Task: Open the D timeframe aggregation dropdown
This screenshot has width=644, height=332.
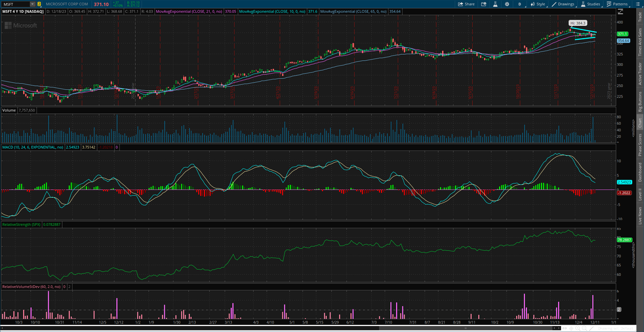Action: coord(519,4)
